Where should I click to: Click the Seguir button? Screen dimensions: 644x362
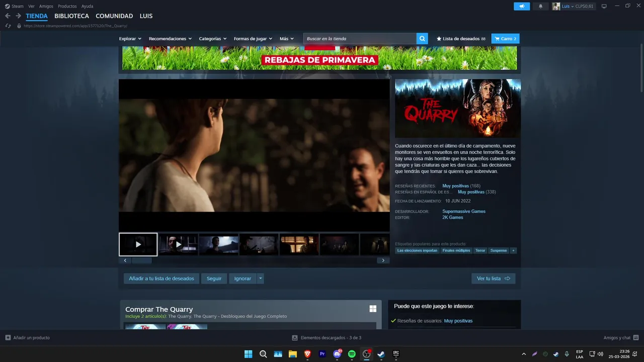click(x=214, y=279)
